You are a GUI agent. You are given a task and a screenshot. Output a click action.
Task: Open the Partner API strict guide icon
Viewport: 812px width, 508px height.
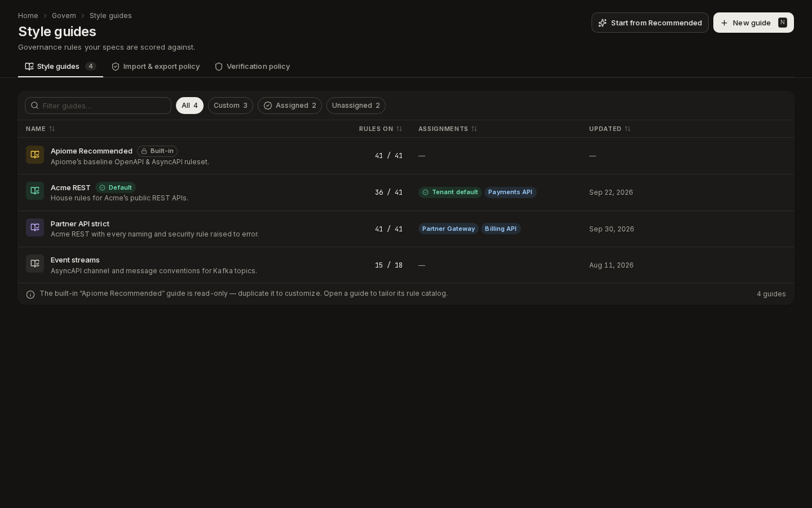point(35,227)
